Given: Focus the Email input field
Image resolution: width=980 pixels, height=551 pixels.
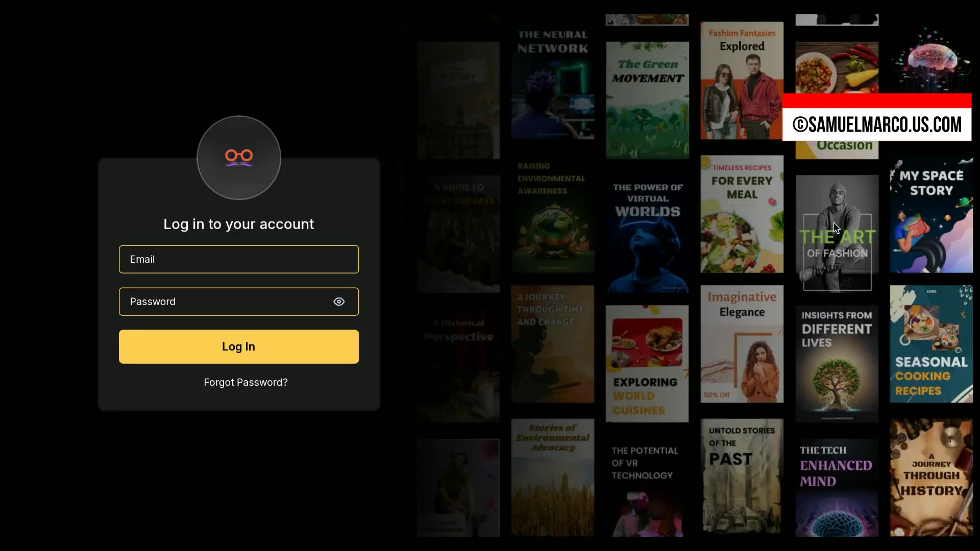Looking at the screenshot, I should point(239,259).
